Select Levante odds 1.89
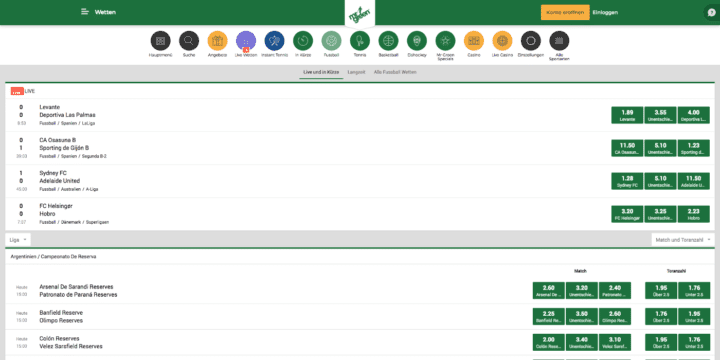 click(x=627, y=115)
